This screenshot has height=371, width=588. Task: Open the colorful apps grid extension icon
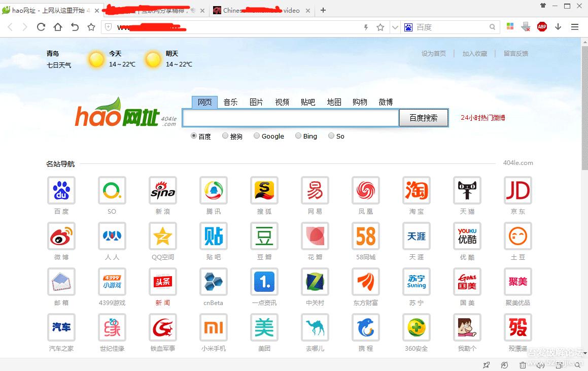510,26
